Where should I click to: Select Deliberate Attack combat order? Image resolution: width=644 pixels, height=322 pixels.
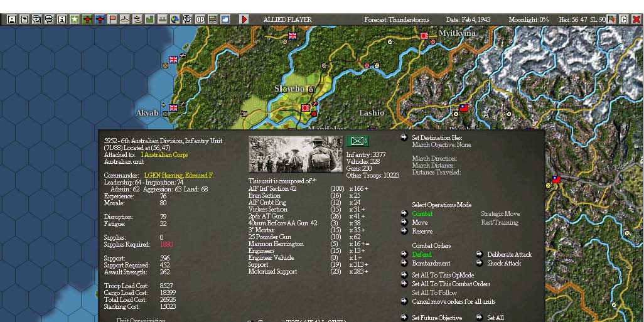[509, 255]
